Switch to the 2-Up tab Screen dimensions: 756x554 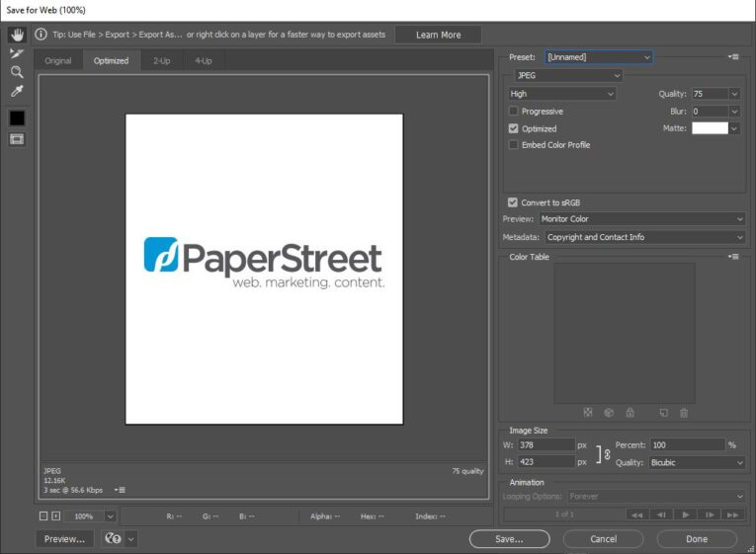click(161, 60)
